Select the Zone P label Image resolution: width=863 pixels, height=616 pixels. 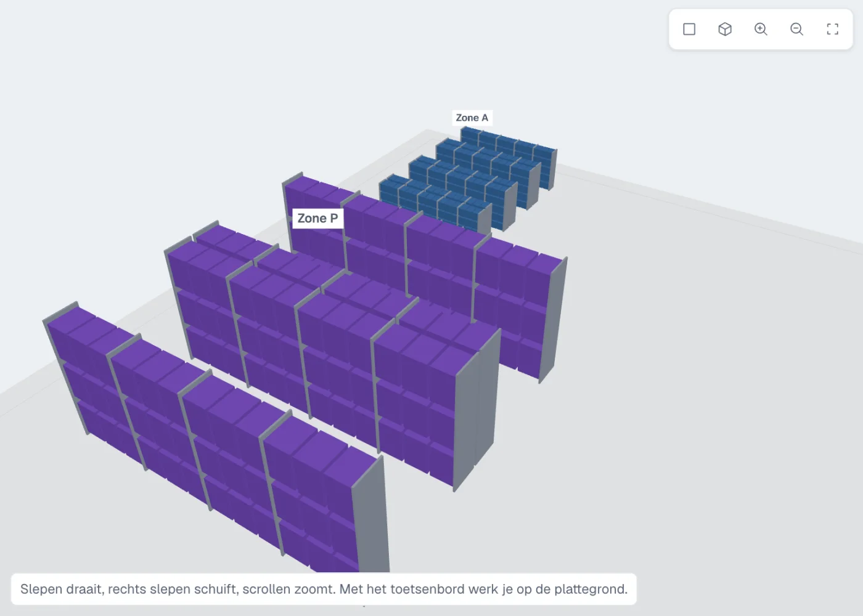[x=317, y=218]
